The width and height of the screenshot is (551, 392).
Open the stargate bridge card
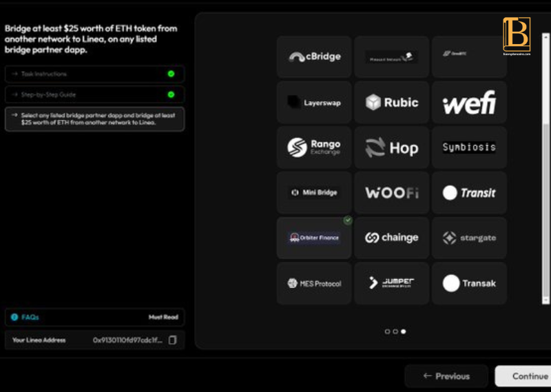coord(469,238)
